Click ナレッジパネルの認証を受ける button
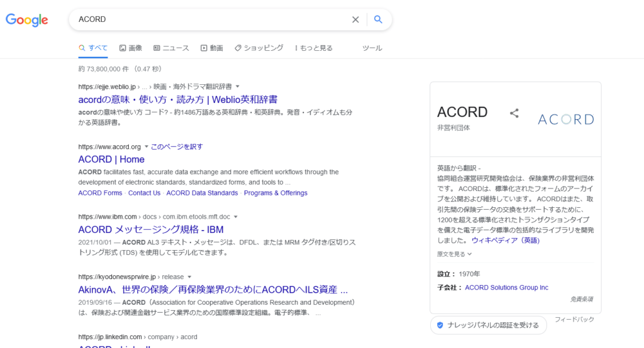The image size is (644, 348). [x=488, y=325]
